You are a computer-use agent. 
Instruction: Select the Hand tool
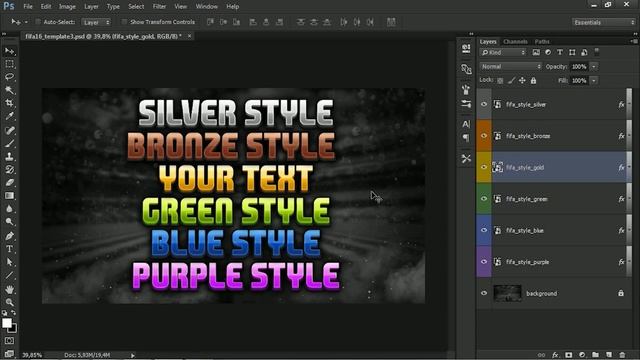9,289
